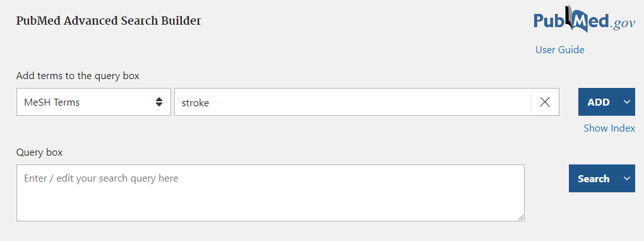The height and width of the screenshot is (241, 644).
Task: Place the cursor after the word stroke
Action: coord(210,103)
